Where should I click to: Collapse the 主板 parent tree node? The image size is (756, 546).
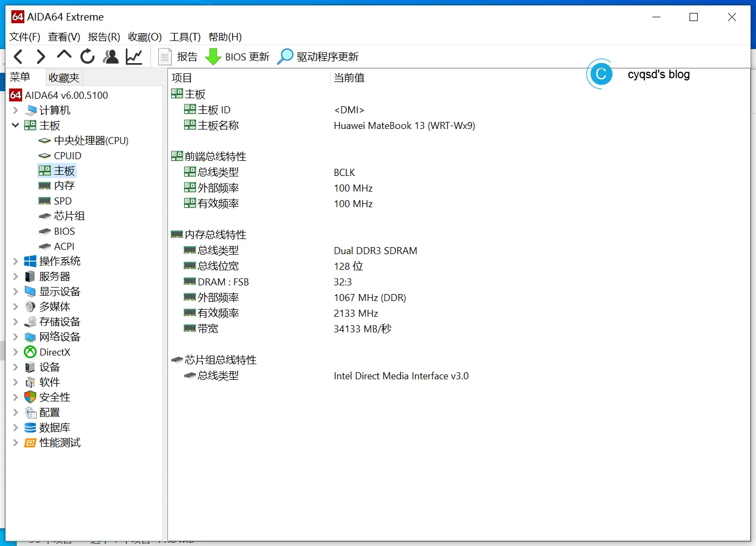[x=15, y=125]
